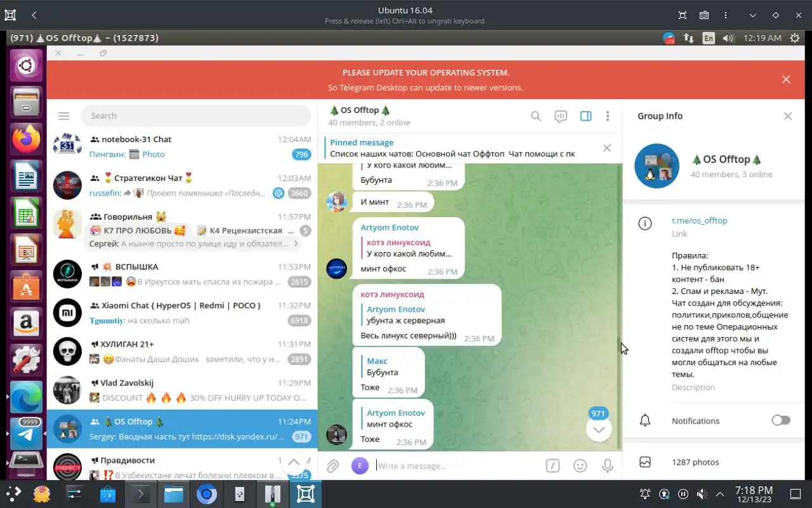Open the Telegram hamburger menu
The height and width of the screenshot is (508, 812).
[63, 116]
